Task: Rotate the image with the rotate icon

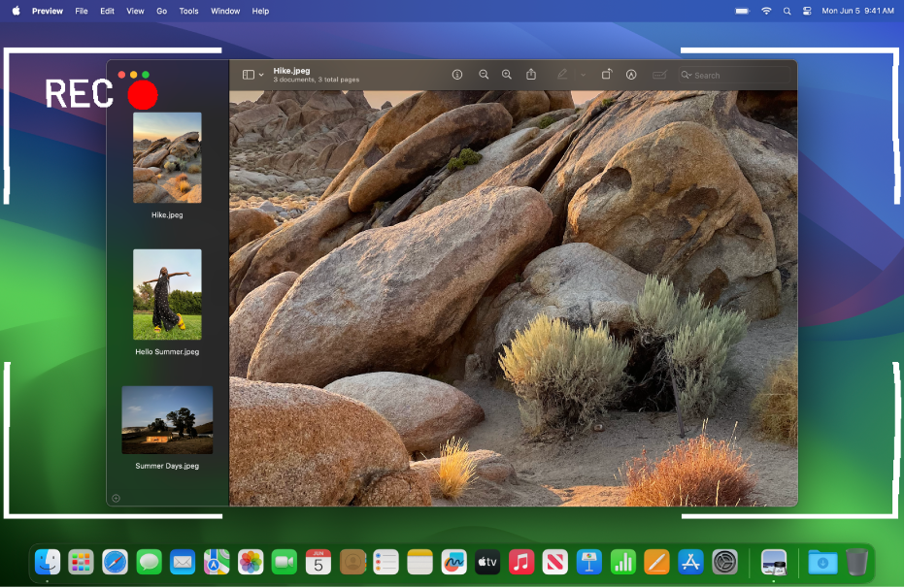Action: tap(607, 74)
